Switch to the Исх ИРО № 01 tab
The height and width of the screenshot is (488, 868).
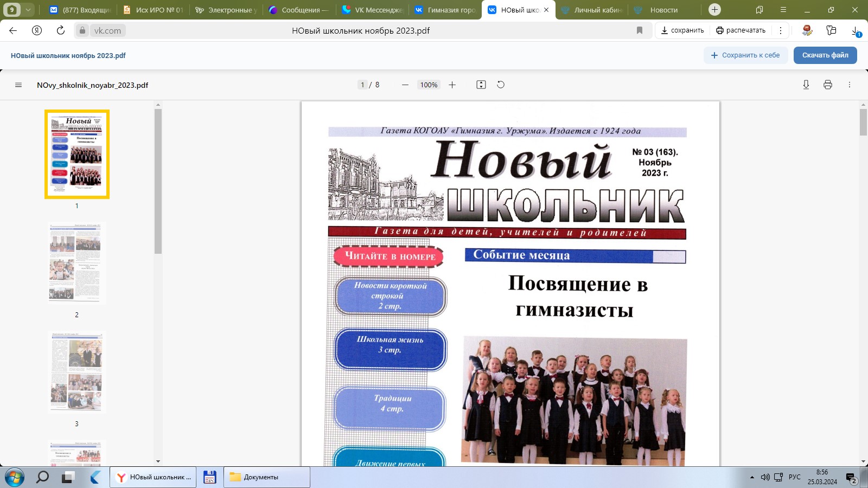point(153,10)
